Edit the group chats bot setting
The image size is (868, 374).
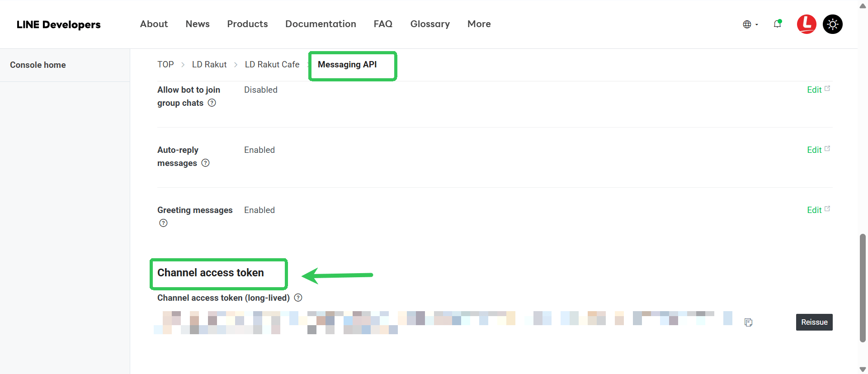coord(818,90)
